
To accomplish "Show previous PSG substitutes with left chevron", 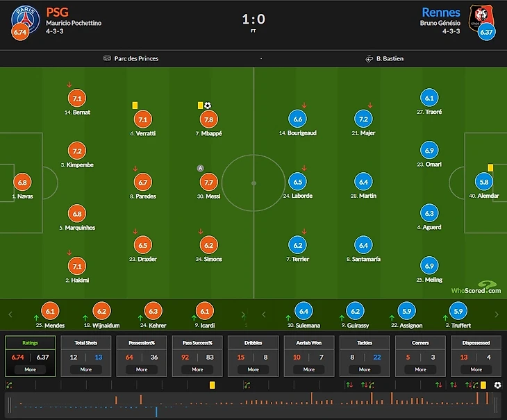I will 10,314.
